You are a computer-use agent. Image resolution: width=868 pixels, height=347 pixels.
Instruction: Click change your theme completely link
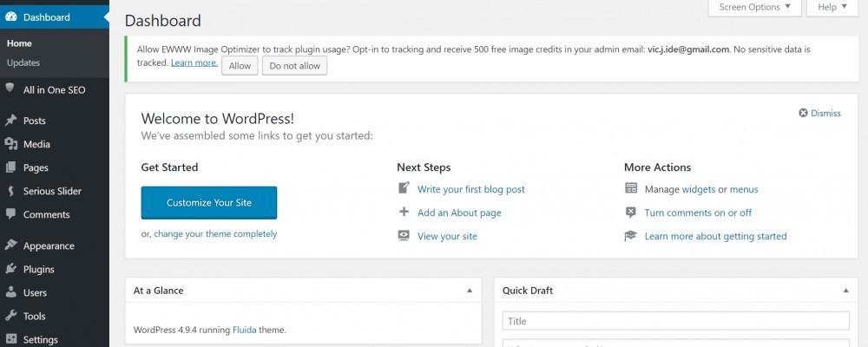click(x=215, y=233)
